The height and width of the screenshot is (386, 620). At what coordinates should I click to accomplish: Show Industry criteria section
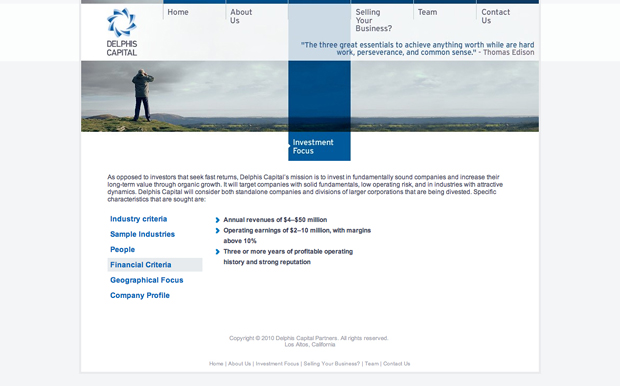coord(138,219)
